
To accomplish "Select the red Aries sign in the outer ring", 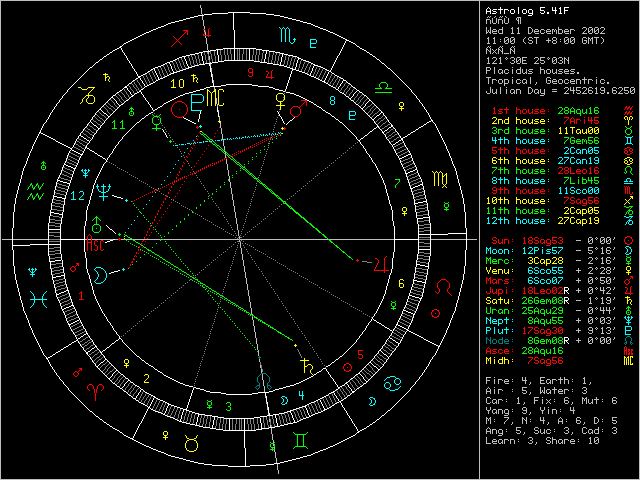I will [x=96, y=392].
